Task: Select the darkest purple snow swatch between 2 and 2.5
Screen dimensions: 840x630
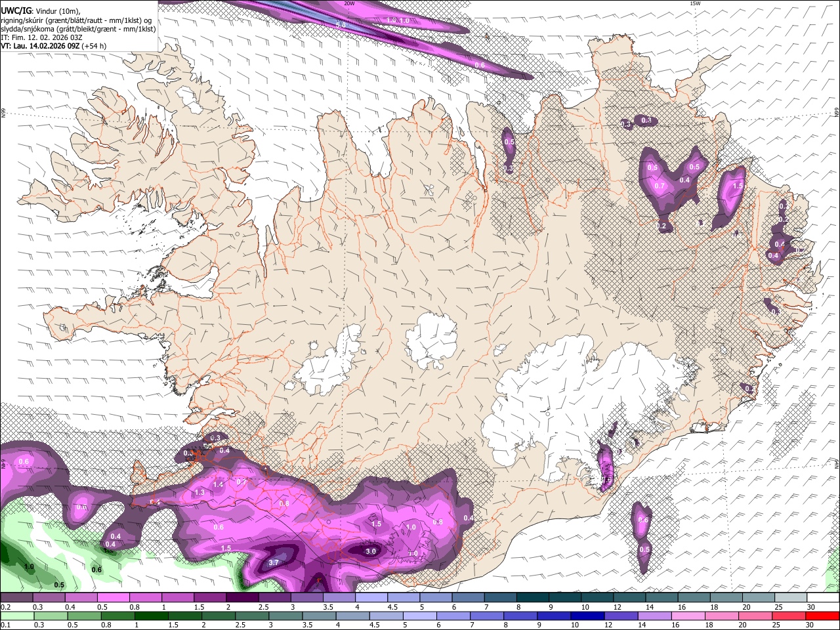Action: point(242,598)
